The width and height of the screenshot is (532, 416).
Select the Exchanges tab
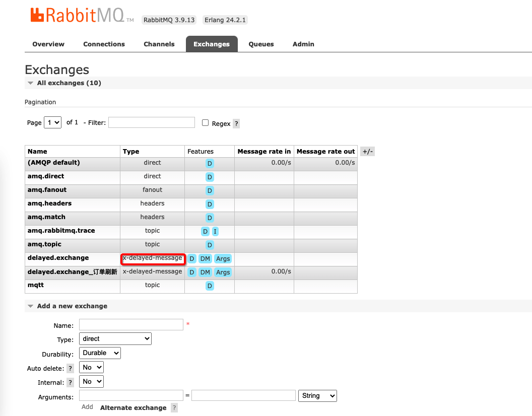(212, 44)
